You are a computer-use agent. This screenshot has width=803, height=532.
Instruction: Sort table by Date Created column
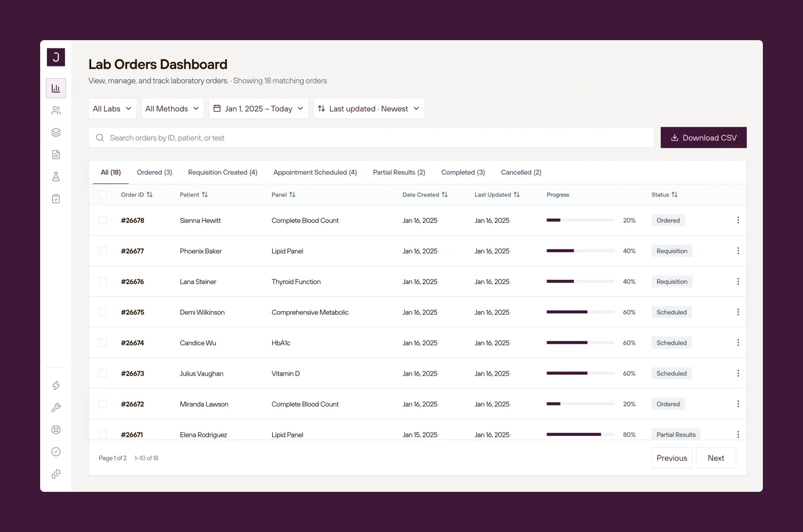tap(425, 195)
